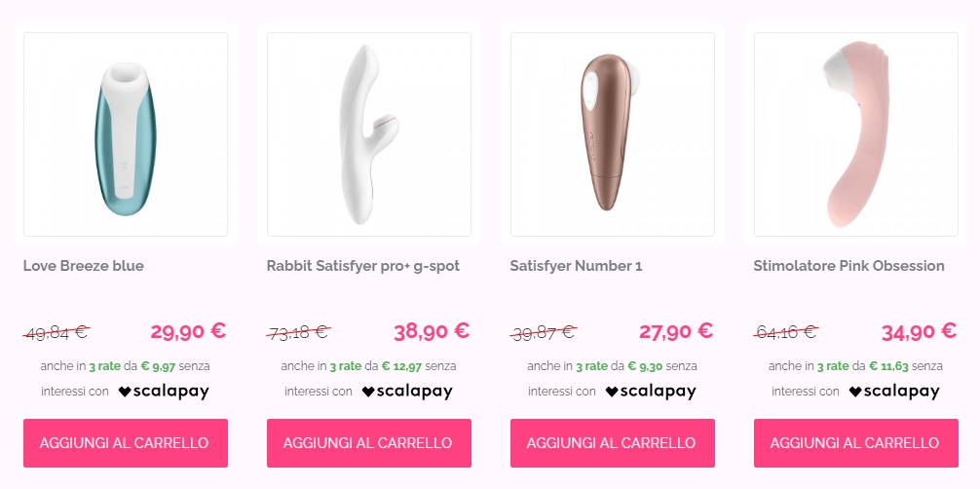Click Scalapay logo under Love Breeze blue

(x=164, y=392)
